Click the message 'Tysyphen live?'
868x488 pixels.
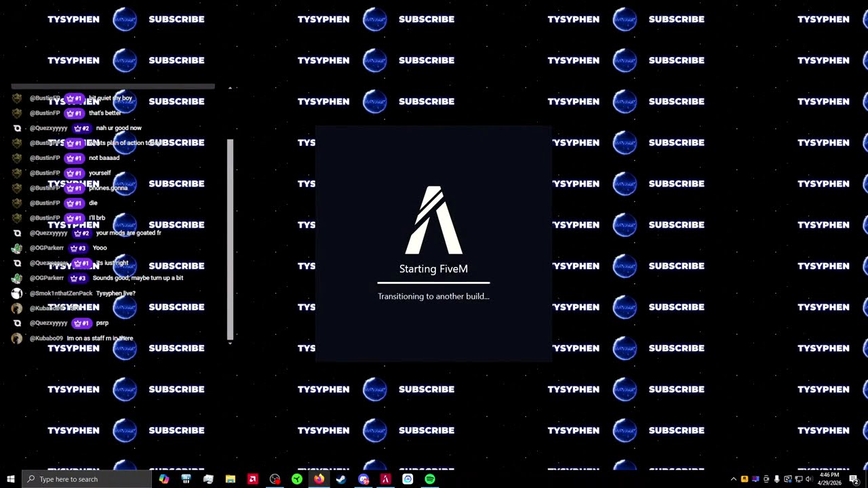(115, 293)
